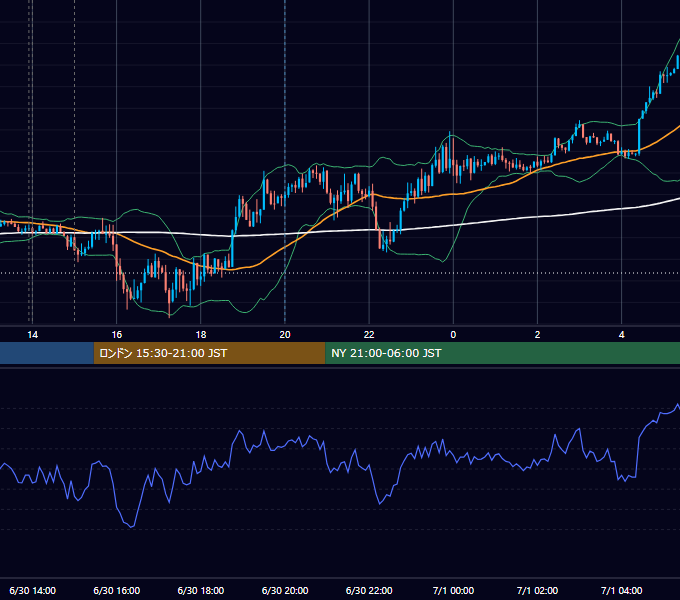This screenshot has height=600, width=680.
Task: Click the 6/30 22:00 date label
Action: click(369, 590)
